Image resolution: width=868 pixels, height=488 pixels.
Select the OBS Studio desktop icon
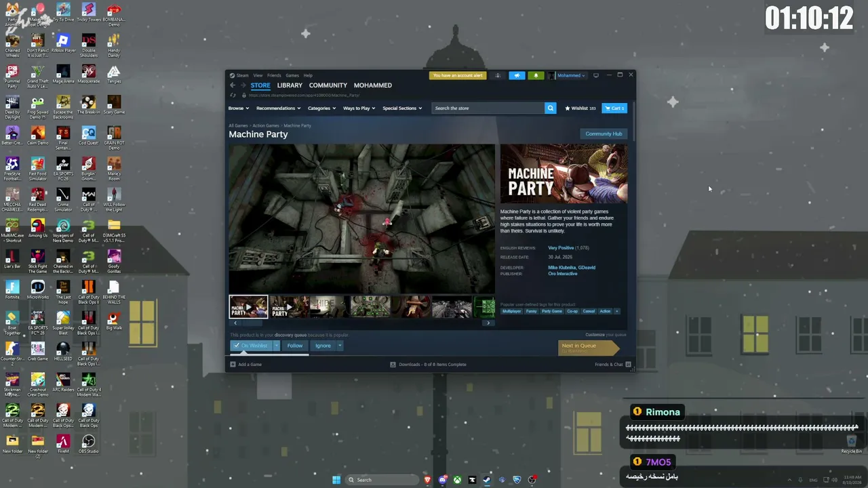point(88,445)
